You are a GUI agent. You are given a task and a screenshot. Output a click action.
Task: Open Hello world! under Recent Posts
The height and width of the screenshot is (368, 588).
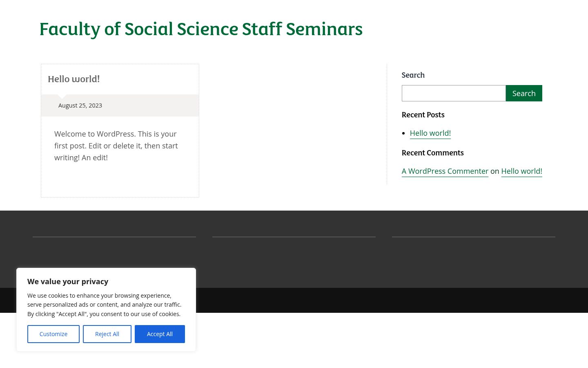[430, 133]
